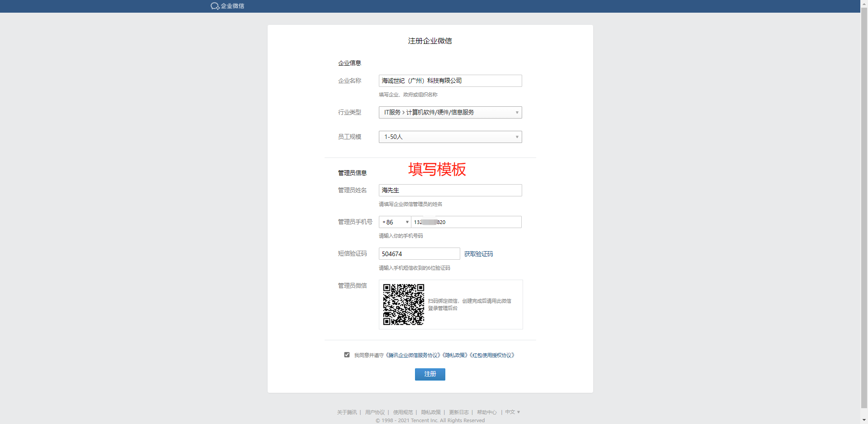
Task: Open the footer 隐私政策 link
Action: pos(431,412)
